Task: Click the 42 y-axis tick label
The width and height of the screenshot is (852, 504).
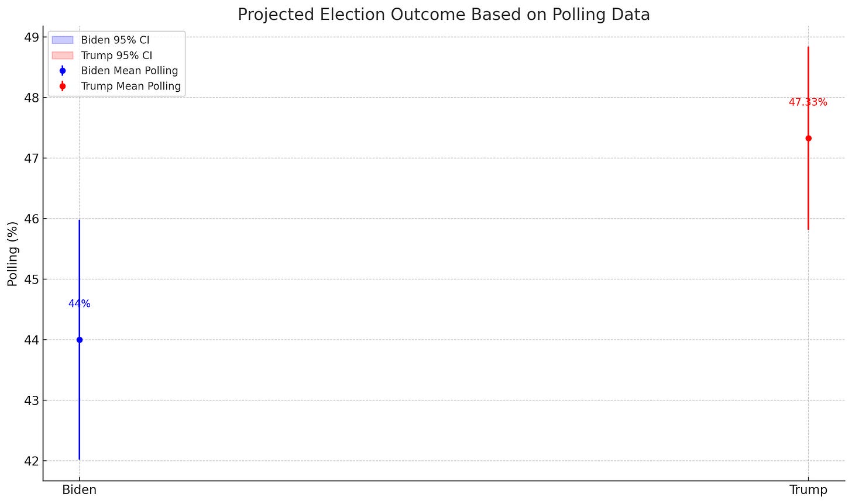Action: (32, 461)
